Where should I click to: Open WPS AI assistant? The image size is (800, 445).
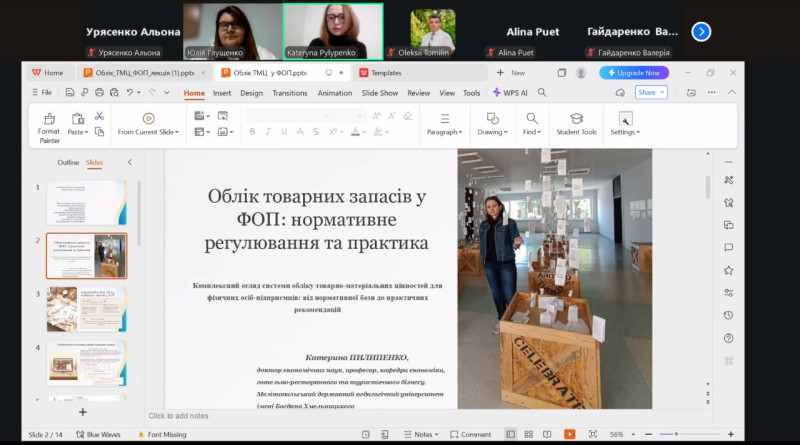tap(511, 93)
